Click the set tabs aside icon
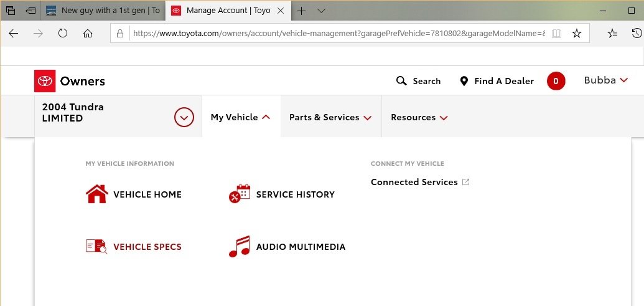 click(30, 11)
